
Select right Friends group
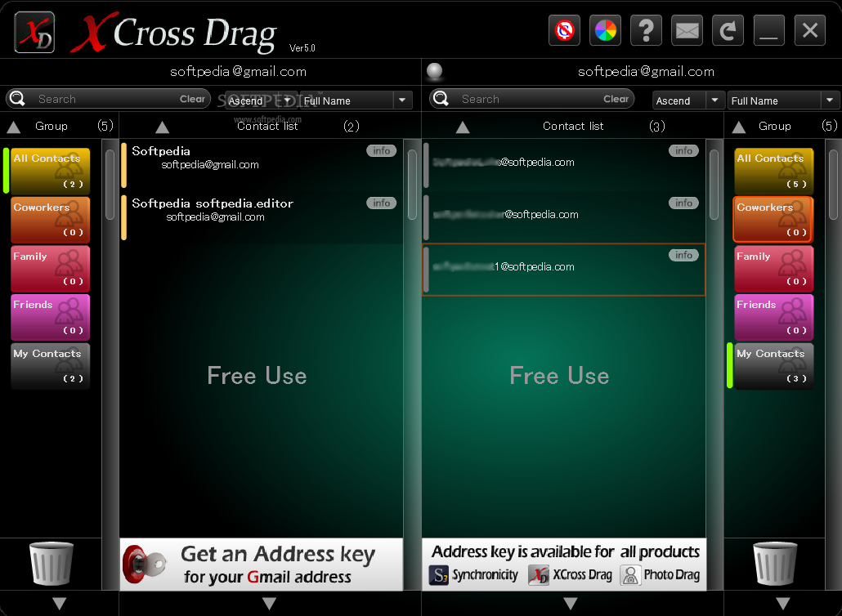(x=774, y=317)
